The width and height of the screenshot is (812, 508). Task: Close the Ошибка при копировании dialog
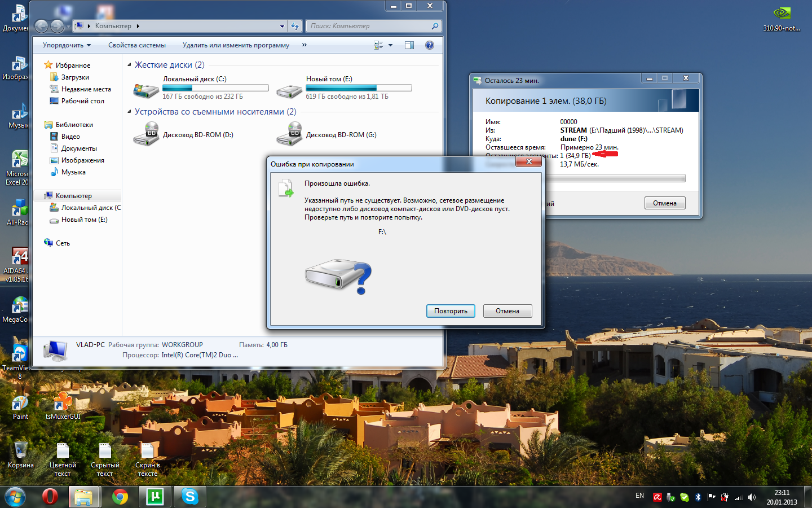coord(529,162)
